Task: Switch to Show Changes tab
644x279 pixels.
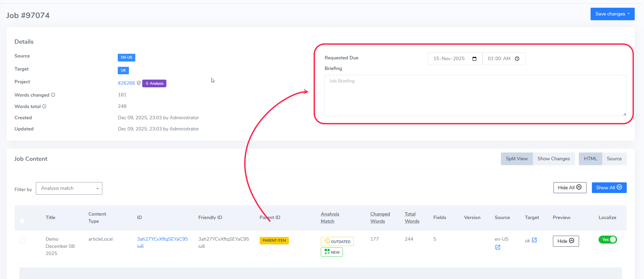Action: (x=554, y=159)
